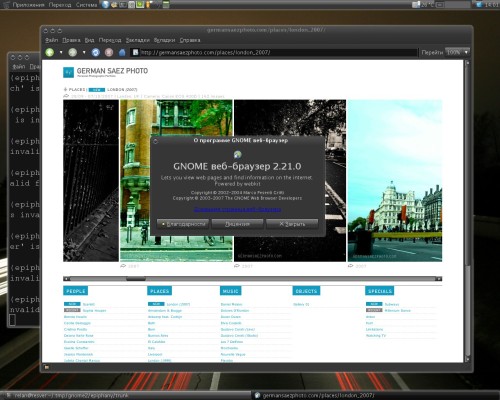Focus the address bar with germansaezphoto URL
500x400 pixels.
pos(274,52)
